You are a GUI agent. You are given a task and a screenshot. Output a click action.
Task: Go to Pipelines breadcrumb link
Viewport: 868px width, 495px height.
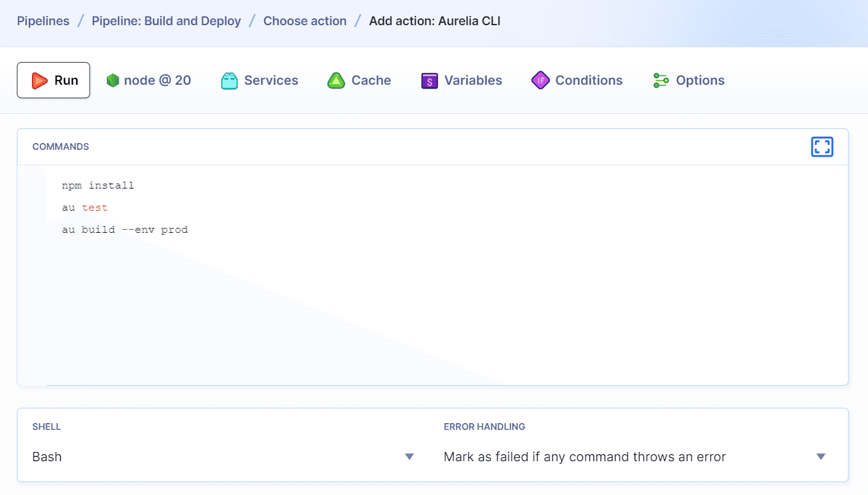tap(43, 21)
